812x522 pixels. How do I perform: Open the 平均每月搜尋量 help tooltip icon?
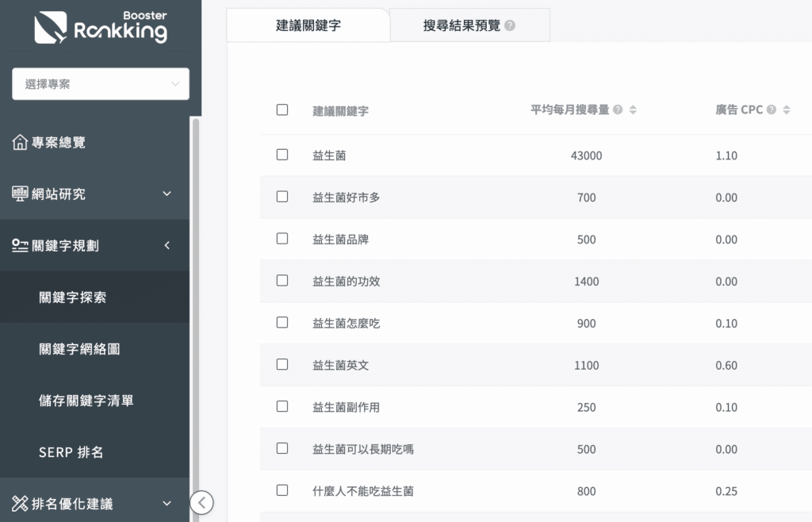tap(619, 109)
